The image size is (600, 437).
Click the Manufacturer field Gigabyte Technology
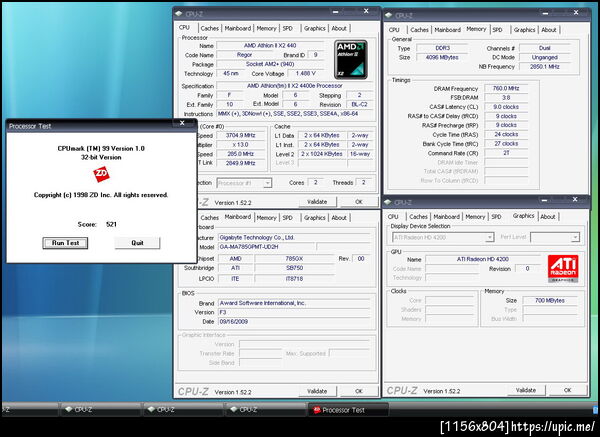[x=294, y=238]
